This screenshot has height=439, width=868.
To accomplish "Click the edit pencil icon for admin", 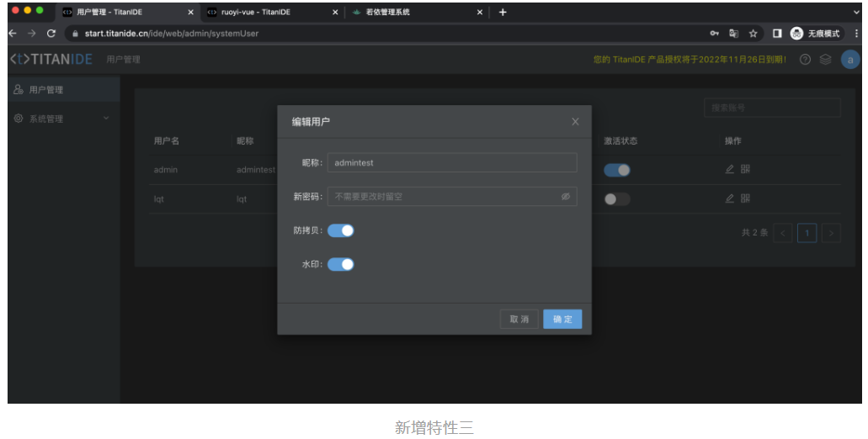I will coord(730,170).
